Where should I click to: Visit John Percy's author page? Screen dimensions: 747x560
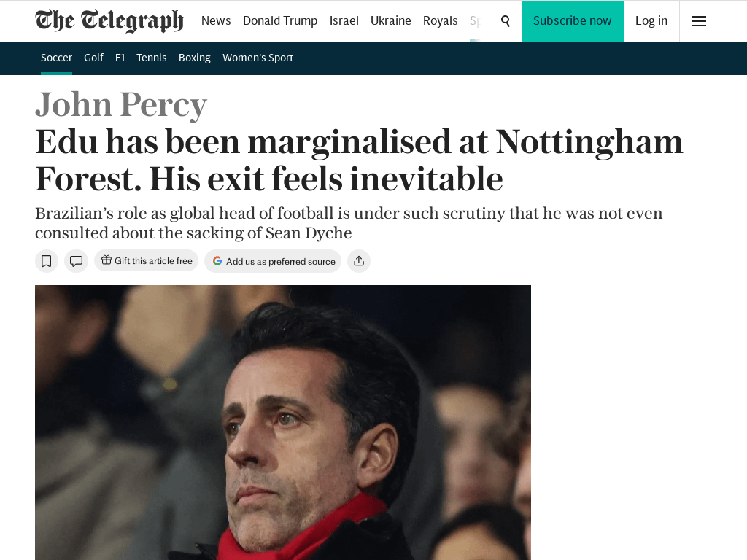pyautogui.click(x=121, y=104)
